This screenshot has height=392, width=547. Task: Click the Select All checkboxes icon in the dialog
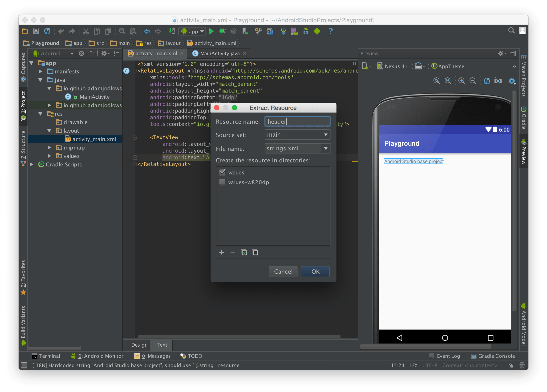244,253
